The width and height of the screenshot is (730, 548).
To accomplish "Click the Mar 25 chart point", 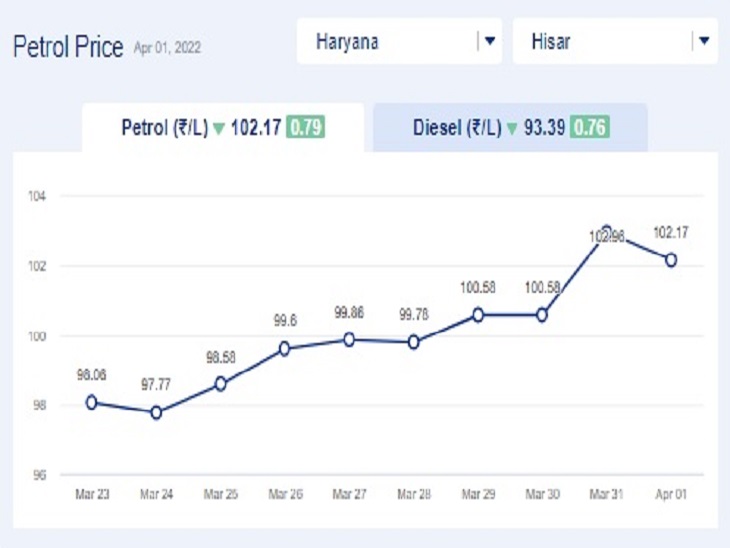I will [220, 384].
